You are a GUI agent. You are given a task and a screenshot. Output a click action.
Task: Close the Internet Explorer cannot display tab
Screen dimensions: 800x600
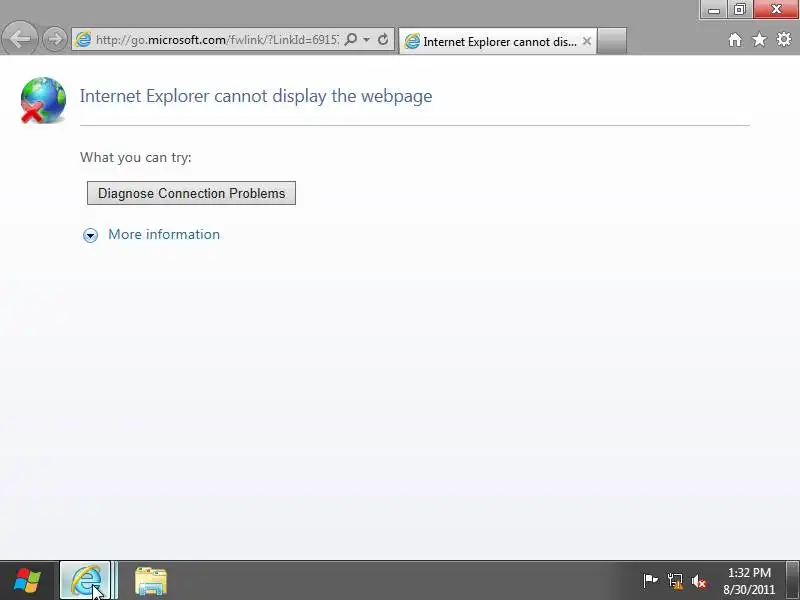(587, 41)
